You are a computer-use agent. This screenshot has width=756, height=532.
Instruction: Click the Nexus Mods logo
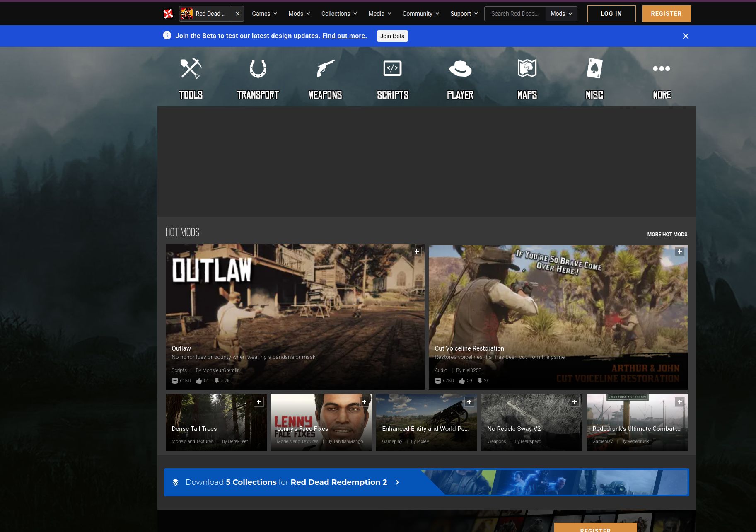tap(168, 14)
